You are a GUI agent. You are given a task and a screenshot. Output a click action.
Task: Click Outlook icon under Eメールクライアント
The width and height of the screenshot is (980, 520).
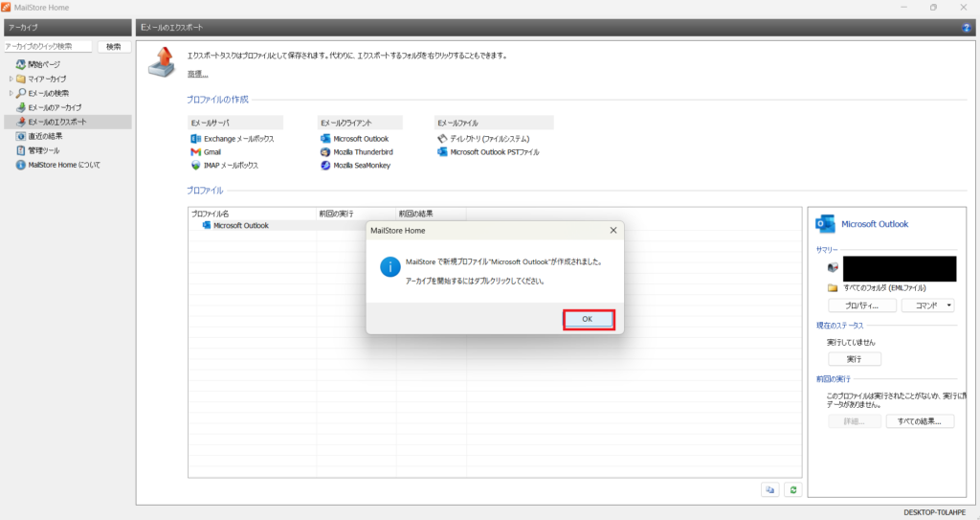[325, 139]
